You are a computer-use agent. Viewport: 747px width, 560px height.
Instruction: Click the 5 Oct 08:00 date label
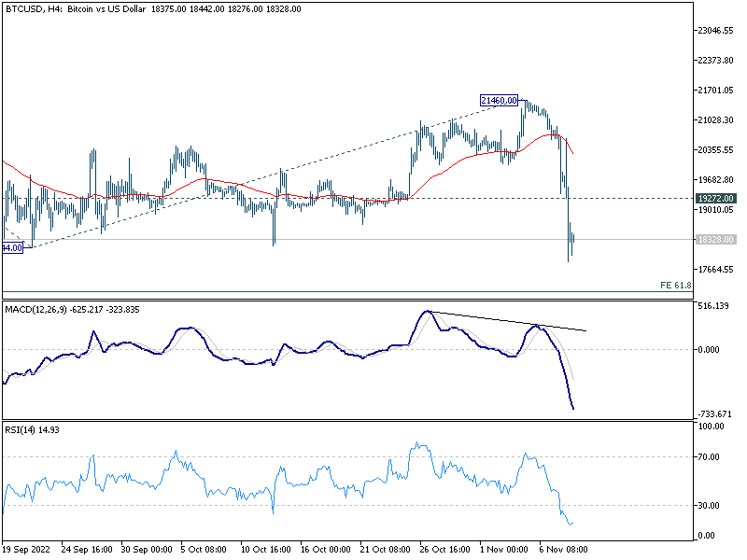(204, 550)
